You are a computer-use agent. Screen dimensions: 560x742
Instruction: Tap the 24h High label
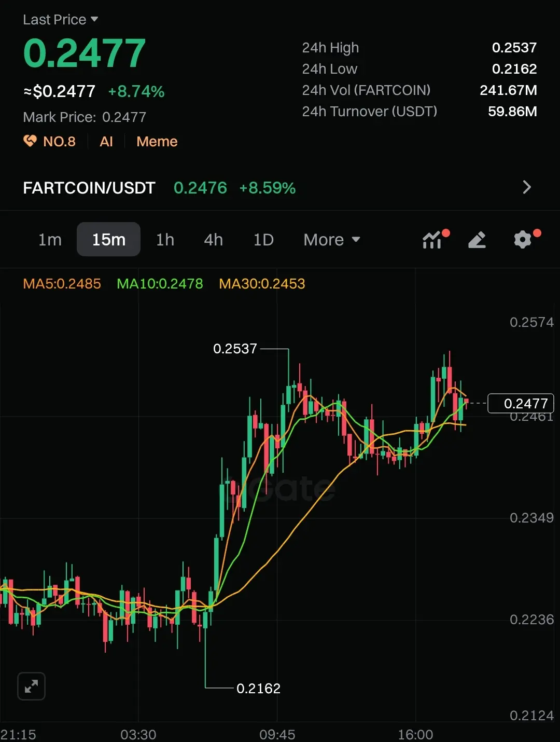(x=330, y=48)
